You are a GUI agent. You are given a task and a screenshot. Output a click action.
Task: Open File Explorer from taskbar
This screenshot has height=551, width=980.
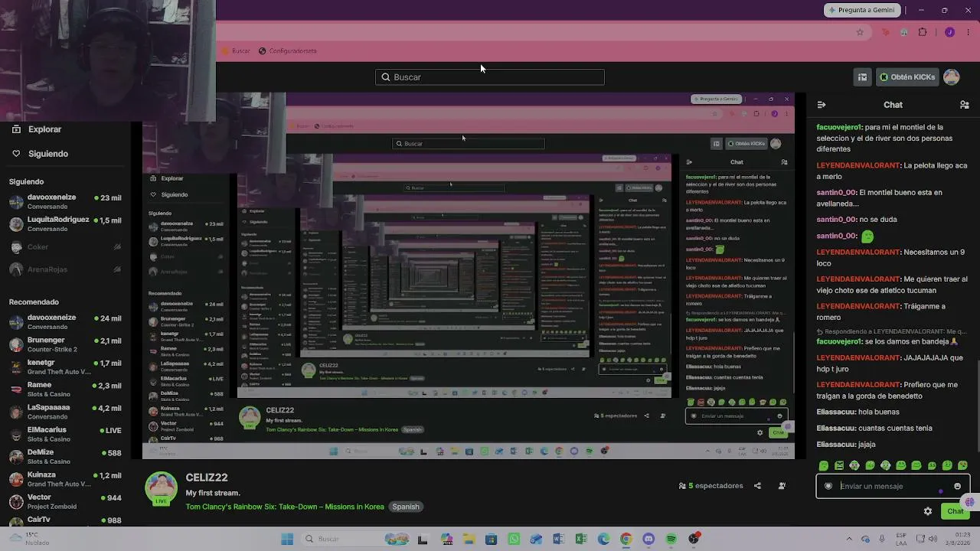(469, 539)
